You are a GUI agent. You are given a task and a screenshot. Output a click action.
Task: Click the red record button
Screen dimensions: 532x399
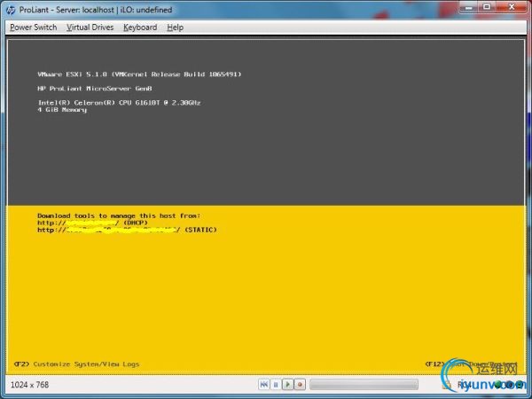[300, 385]
